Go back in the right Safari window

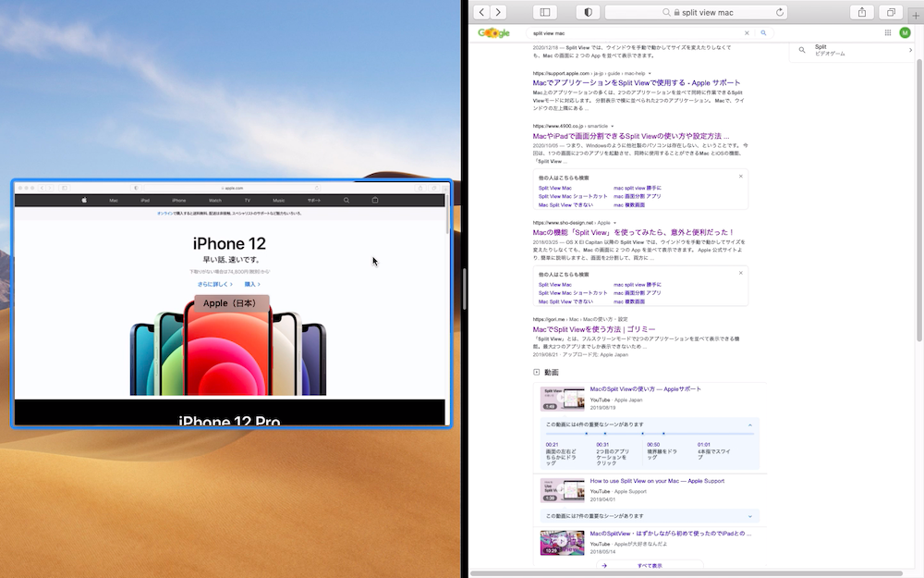pyautogui.click(x=481, y=12)
